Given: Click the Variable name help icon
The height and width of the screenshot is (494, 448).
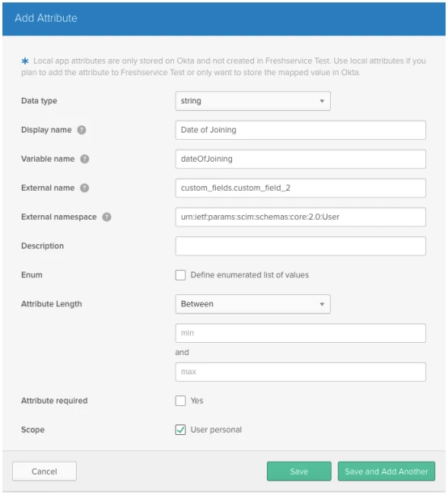Looking at the screenshot, I should click(84, 158).
